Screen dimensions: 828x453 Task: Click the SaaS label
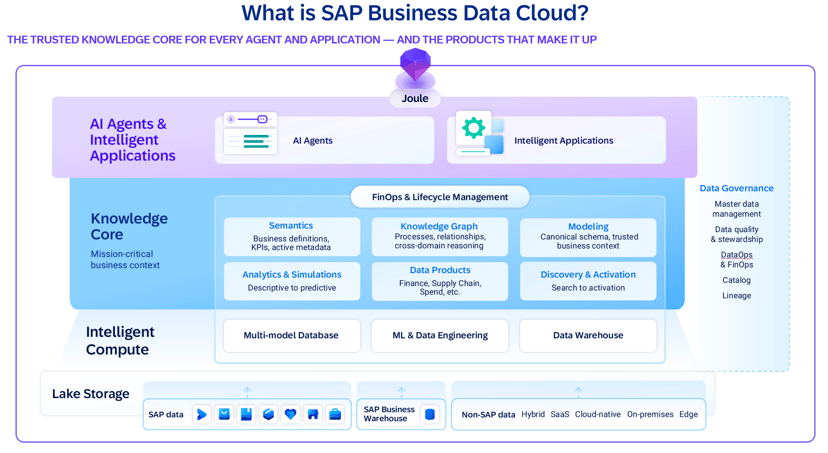tap(560, 414)
